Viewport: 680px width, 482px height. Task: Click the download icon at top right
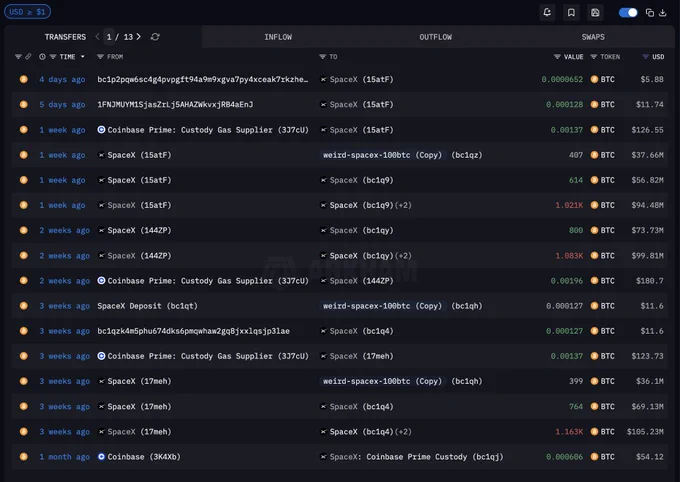pos(663,13)
